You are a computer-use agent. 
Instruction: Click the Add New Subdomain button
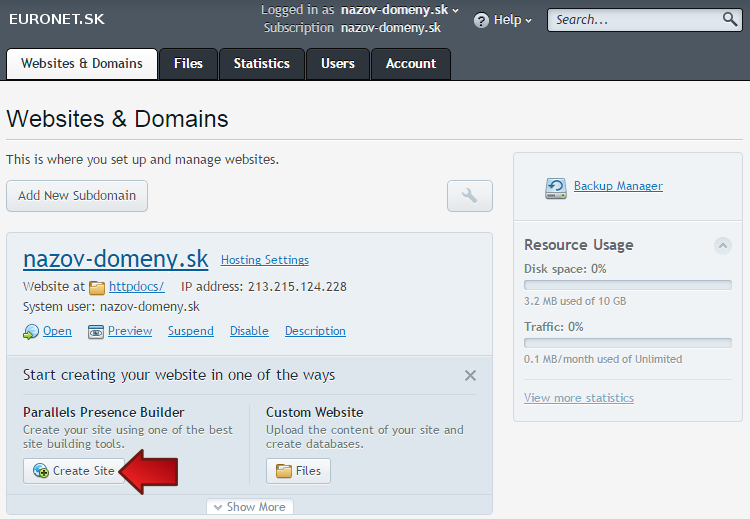point(77,196)
